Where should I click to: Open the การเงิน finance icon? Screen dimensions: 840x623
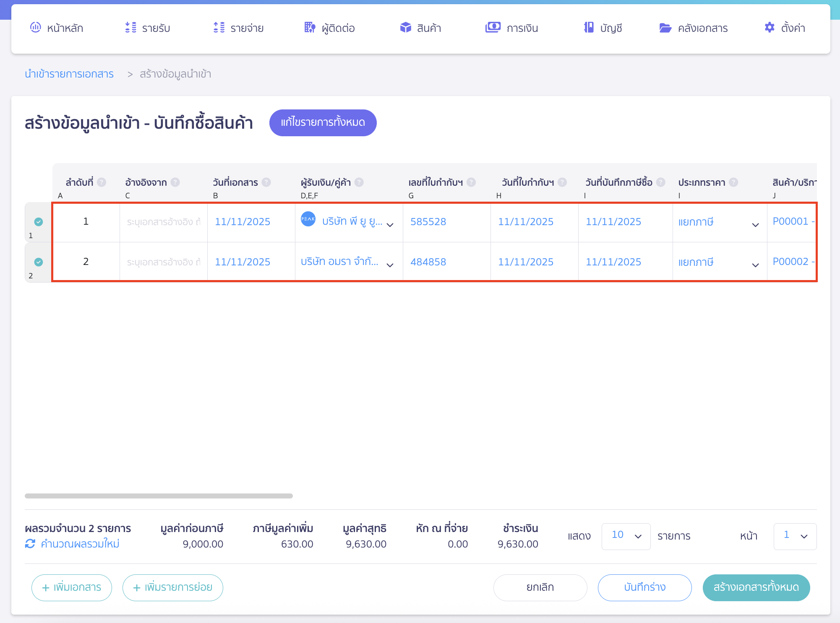[x=493, y=28]
